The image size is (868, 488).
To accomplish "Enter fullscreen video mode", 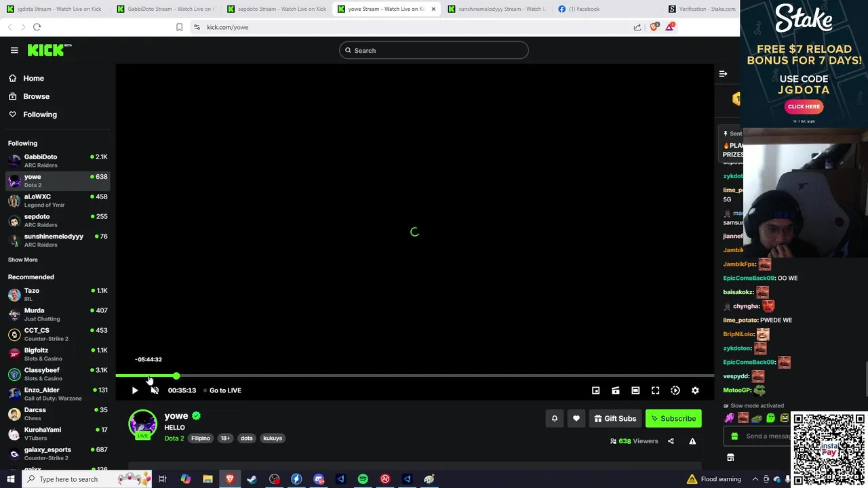I will (655, 390).
